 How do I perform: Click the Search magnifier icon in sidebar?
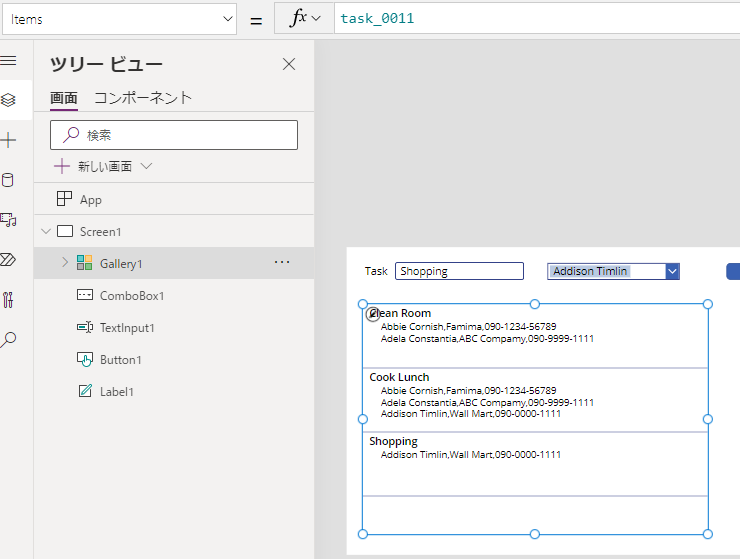pos(8,340)
